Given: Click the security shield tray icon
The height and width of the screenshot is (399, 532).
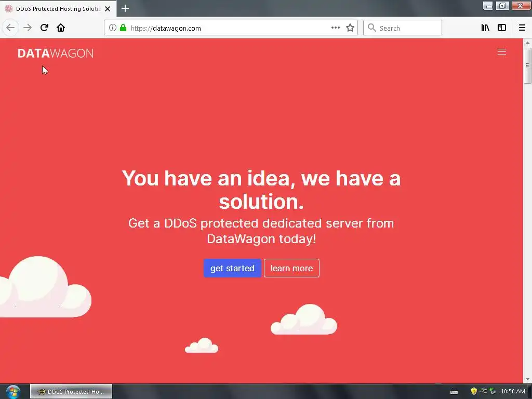Looking at the screenshot, I should [x=474, y=391].
